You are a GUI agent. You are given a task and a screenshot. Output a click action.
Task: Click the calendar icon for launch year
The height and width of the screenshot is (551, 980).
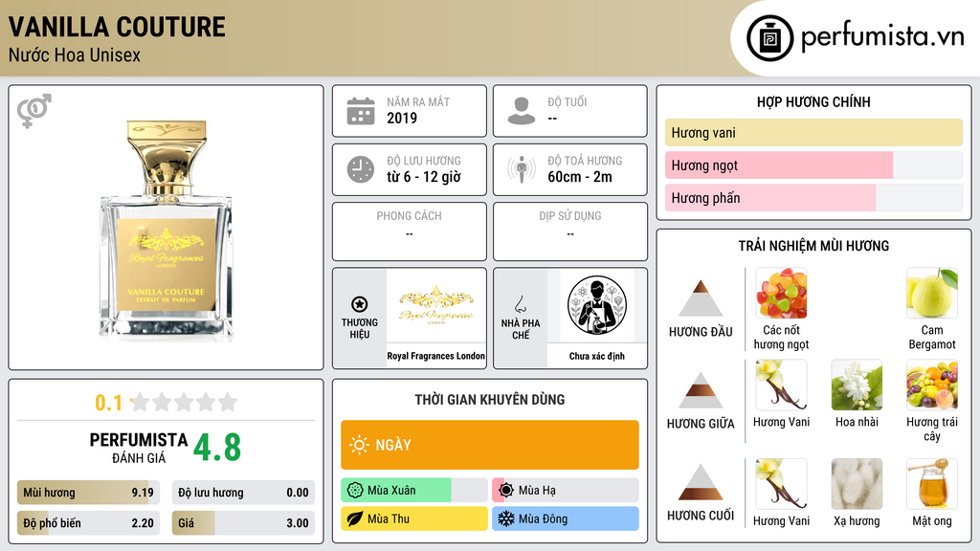click(361, 111)
